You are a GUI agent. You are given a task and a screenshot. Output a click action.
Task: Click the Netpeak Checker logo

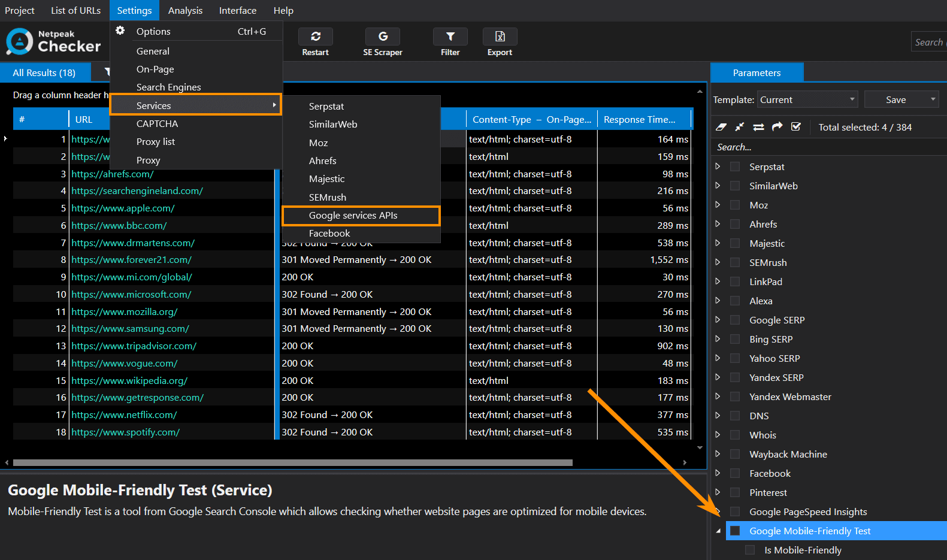tap(53, 42)
